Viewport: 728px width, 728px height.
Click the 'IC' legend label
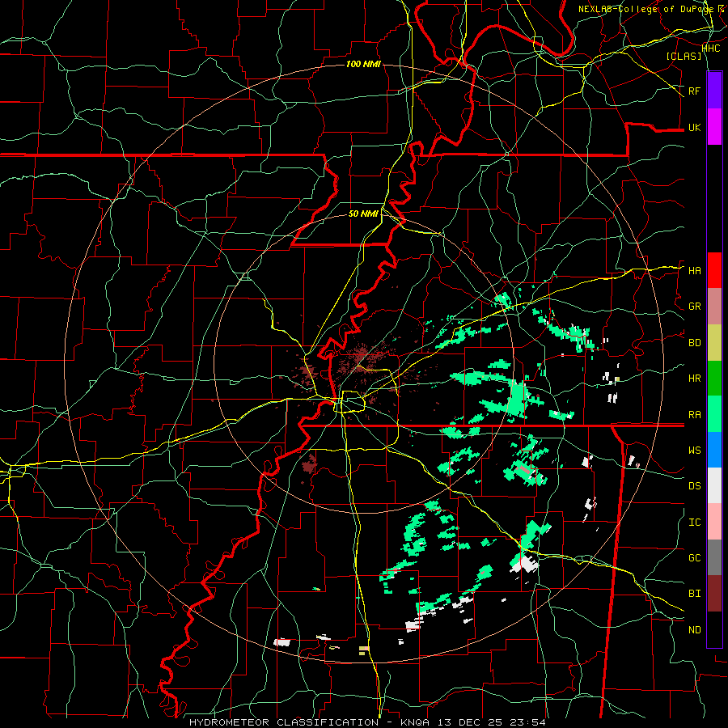pos(694,523)
